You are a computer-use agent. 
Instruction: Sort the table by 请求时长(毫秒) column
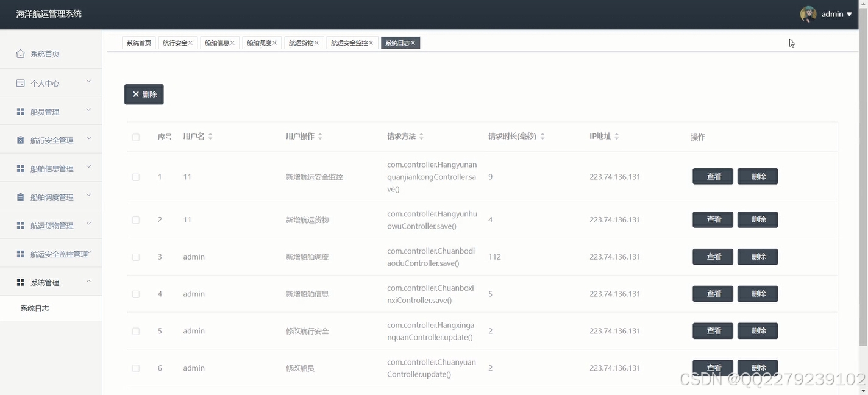(514, 136)
